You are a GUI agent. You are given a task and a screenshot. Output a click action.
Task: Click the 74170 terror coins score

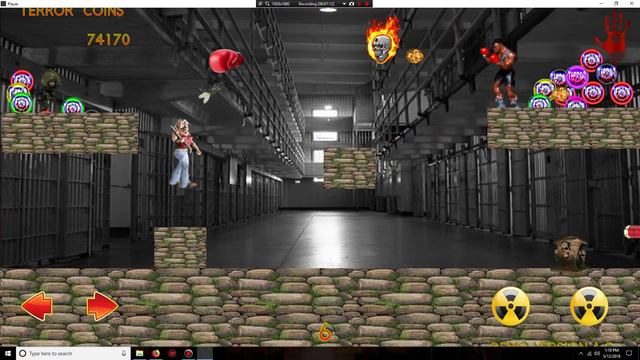(x=109, y=40)
